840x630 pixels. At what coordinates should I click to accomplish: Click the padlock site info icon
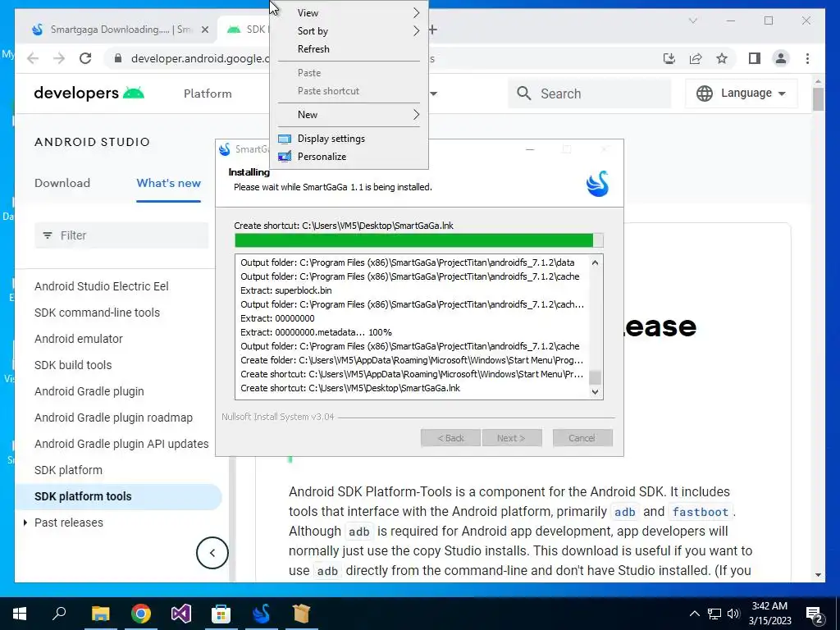118,58
